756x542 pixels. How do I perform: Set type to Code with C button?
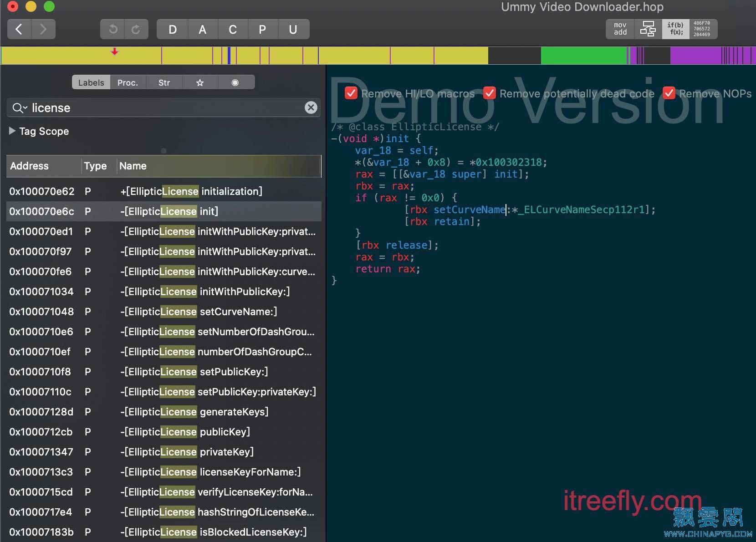coord(233,29)
